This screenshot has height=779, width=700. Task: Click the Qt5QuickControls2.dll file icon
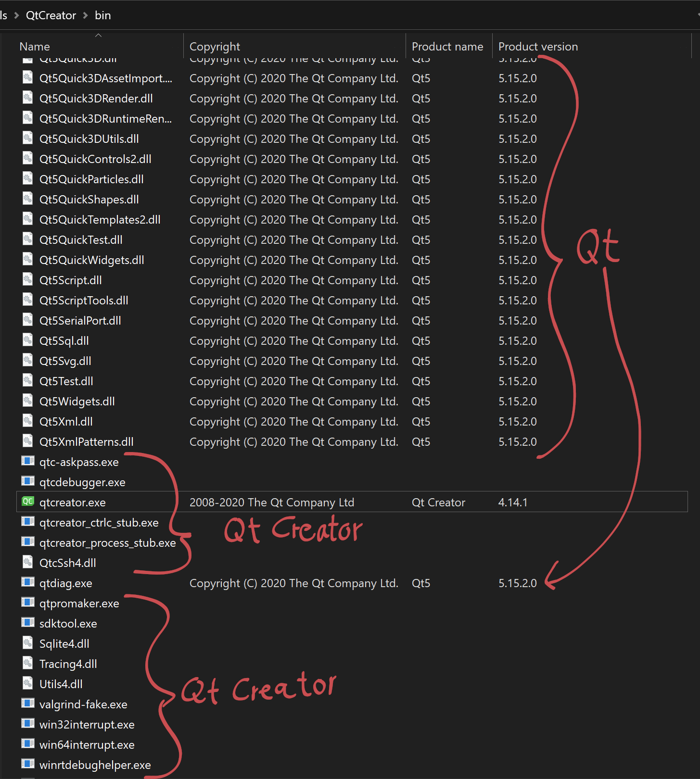coord(28,158)
